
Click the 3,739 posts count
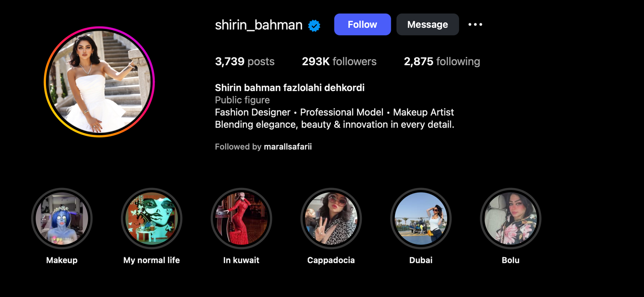[x=245, y=62]
